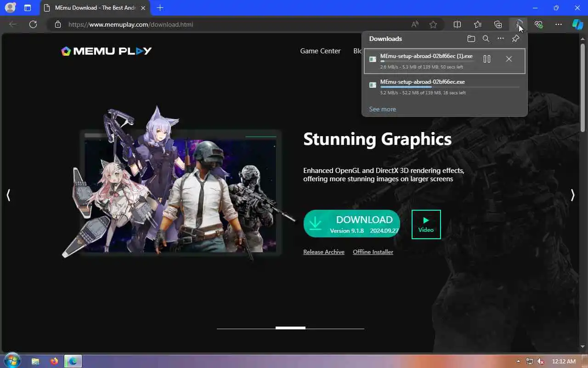588x368 pixels.
Task: Select the highlighted carousel slide indicator
Action: point(290,328)
